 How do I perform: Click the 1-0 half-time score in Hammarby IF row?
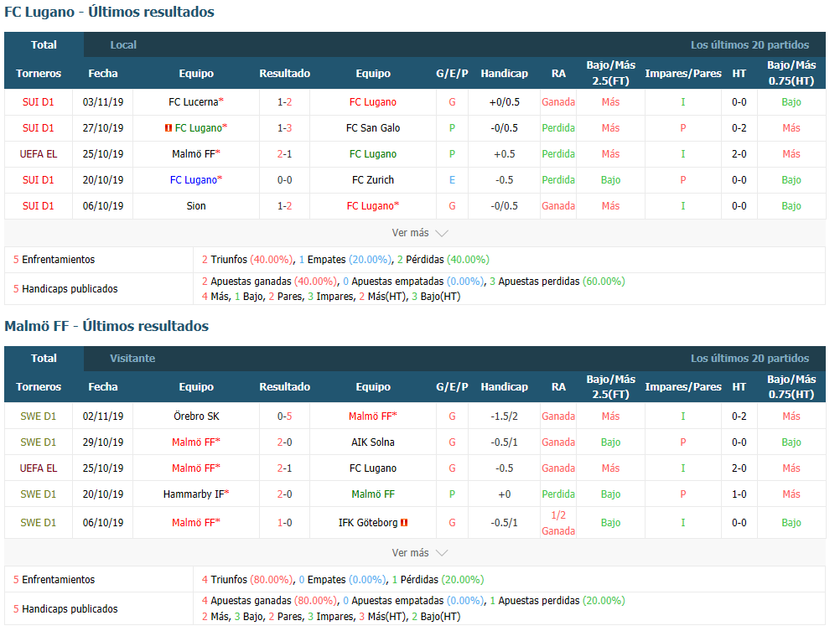[739, 494]
